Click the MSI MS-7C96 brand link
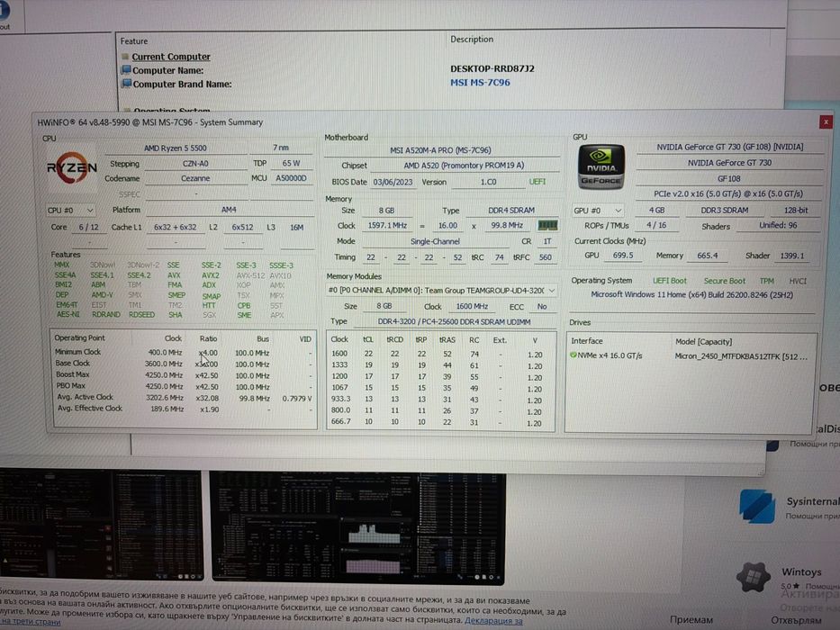840x630 pixels. coord(480,83)
